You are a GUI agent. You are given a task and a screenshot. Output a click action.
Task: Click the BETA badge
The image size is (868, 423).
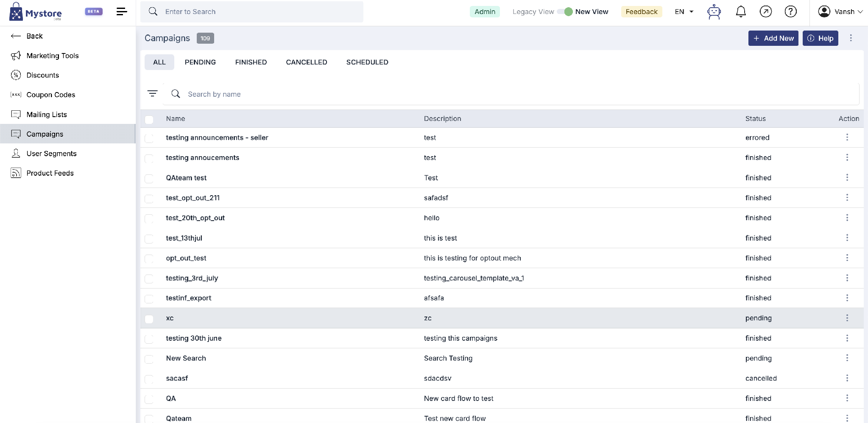(x=94, y=11)
